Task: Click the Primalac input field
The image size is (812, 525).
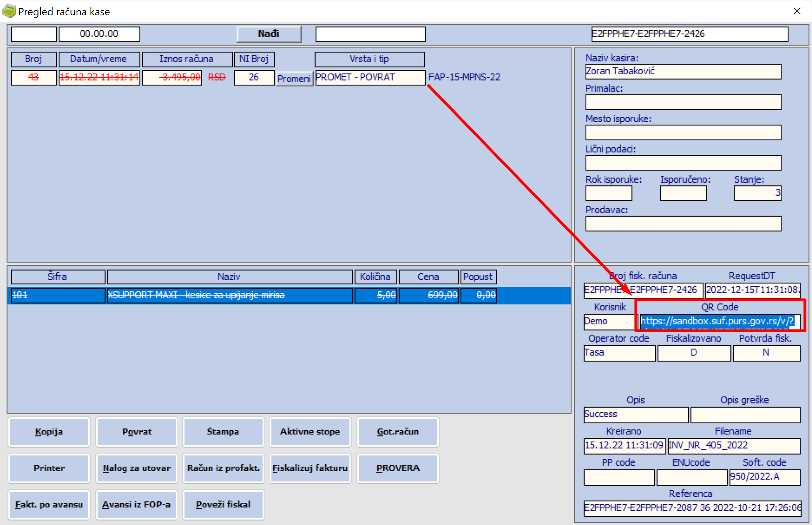Action: click(683, 102)
